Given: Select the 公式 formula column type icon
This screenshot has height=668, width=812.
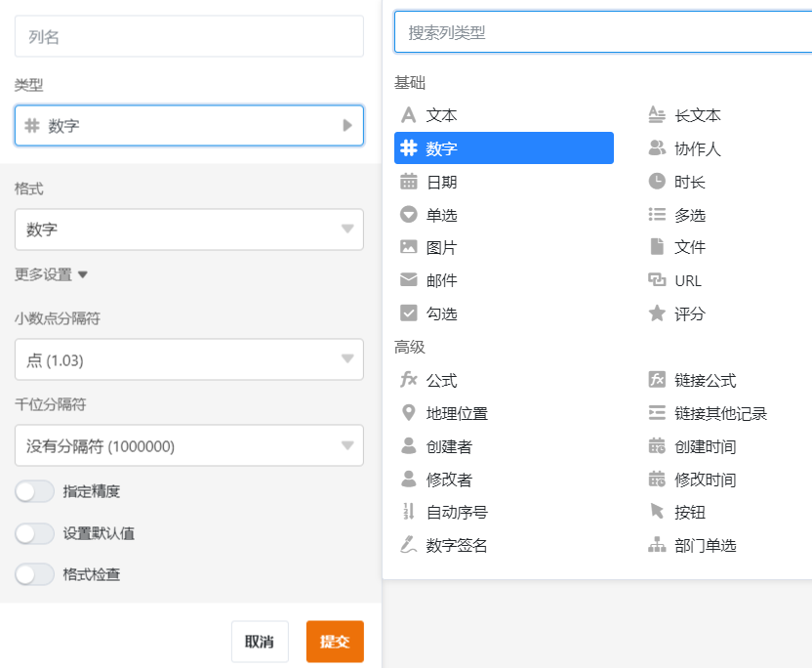Looking at the screenshot, I should click(409, 380).
